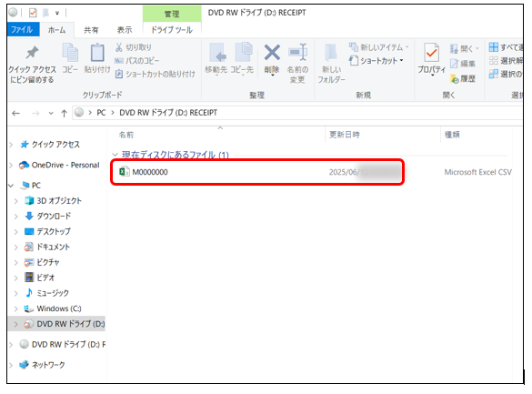Switch to the 表示 (View) tab
Screen dimensions: 532x394
pos(125,30)
